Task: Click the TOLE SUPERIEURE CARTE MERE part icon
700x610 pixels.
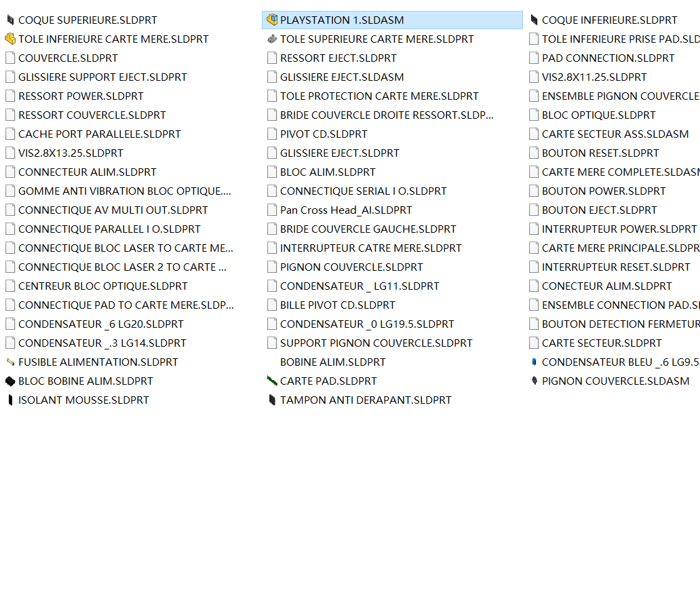Action: point(272,39)
